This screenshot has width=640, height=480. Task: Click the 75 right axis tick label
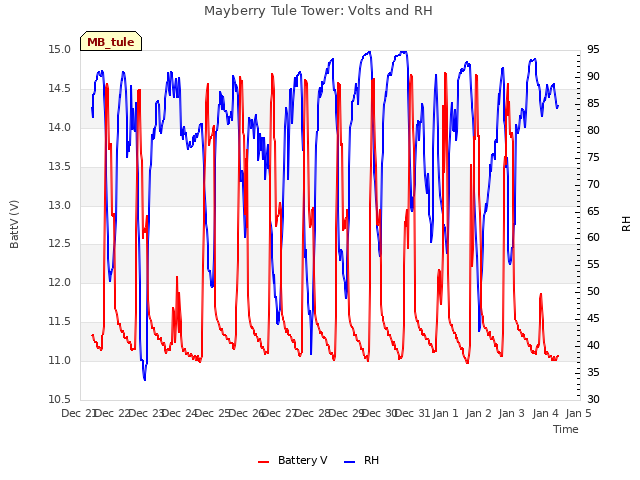[x=593, y=158]
